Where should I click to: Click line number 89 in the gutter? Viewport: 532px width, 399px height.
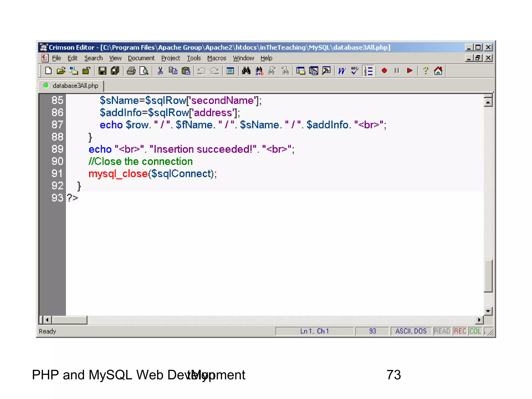point(57,149)
